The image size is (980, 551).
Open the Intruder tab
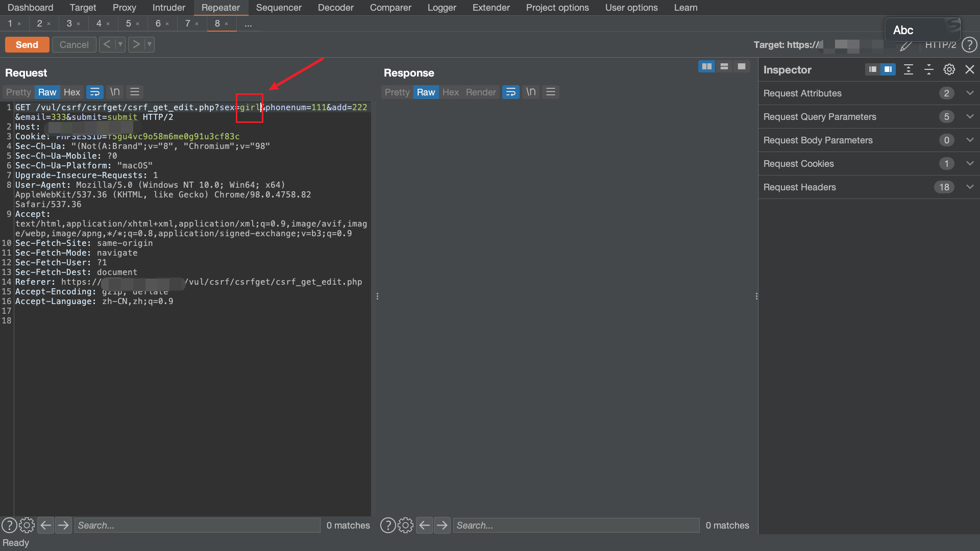click(169, 8)
